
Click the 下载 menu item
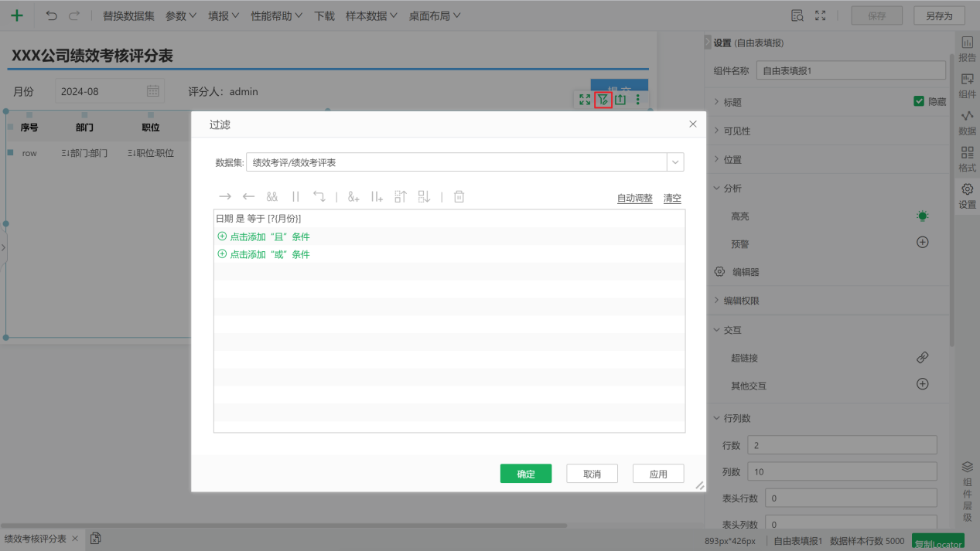tap(324, 15)
